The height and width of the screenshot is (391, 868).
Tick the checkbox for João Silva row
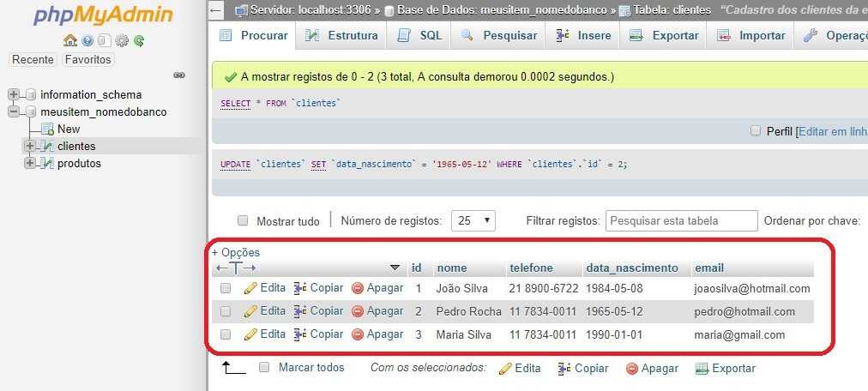click(x=226, y=289)
